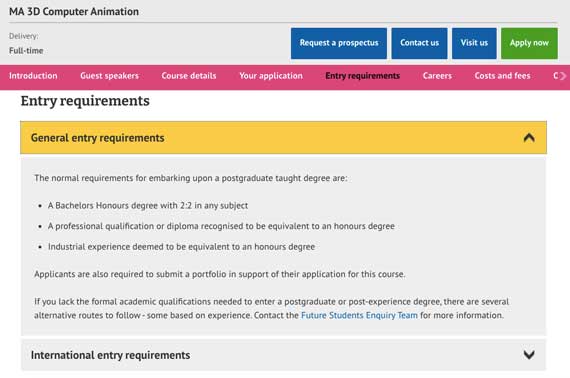Open the General entry requirements accordion header
This screenshot has height=378, width=570.
coord(284,138)
